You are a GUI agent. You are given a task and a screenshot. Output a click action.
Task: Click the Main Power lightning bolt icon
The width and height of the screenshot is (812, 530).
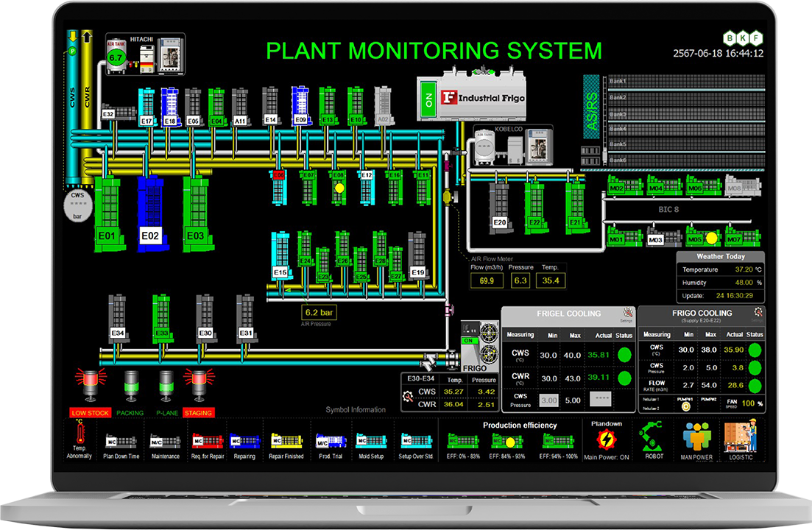point(607,440)
